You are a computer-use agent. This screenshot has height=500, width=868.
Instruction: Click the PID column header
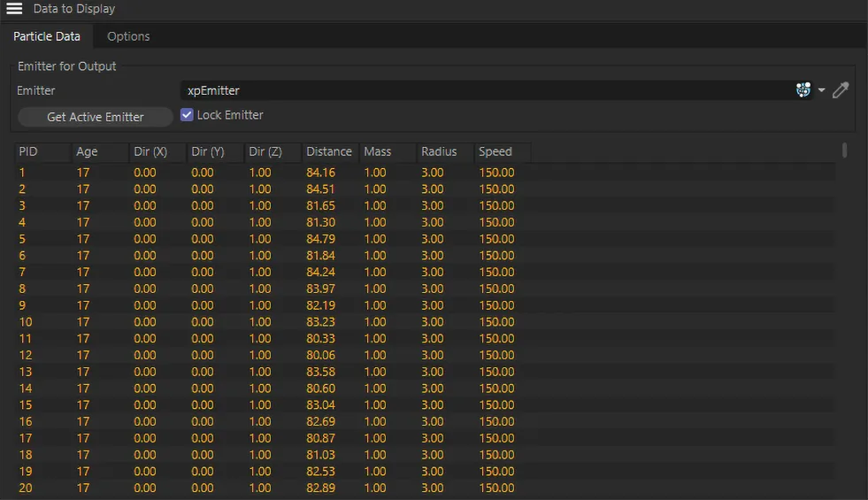[42, 152]
